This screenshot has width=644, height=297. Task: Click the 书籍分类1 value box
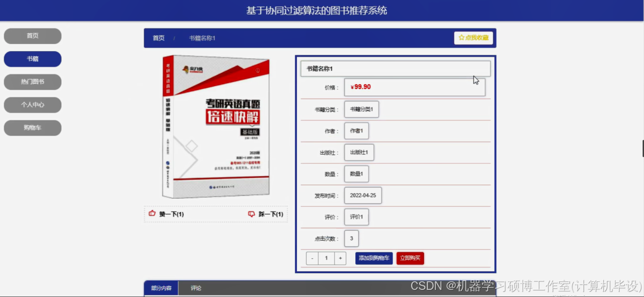pyautogui.click(x=361, y=109)
